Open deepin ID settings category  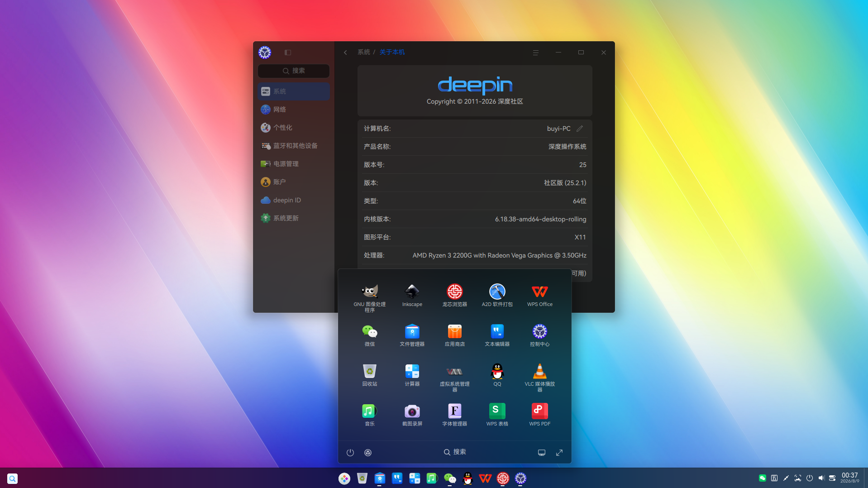point(294,200)
